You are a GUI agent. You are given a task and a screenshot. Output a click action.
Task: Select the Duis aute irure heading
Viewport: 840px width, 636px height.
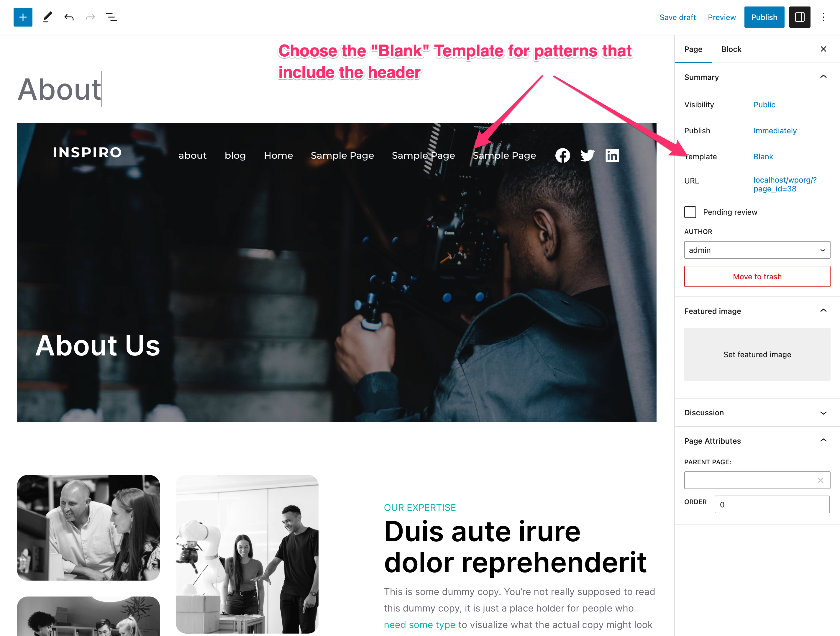pyautogui.click(x=515, y=547)
